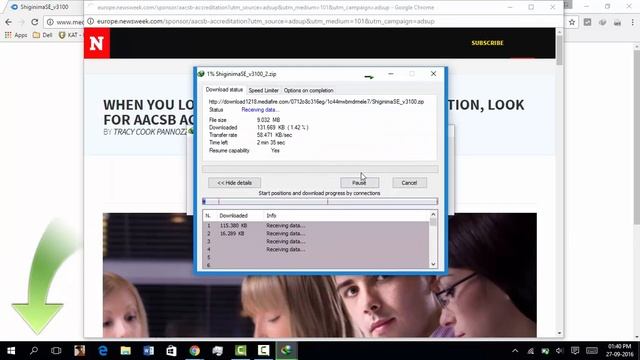Switch to Internet Download Manager in taskbar

click(x=287, y=350)
